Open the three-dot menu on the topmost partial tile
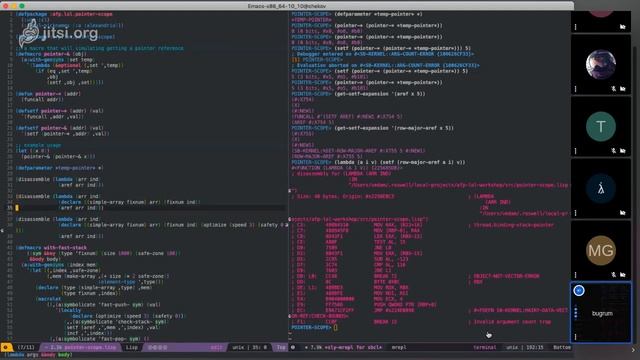The height and width of the screenshot is (360, 640). pos(576,27)
